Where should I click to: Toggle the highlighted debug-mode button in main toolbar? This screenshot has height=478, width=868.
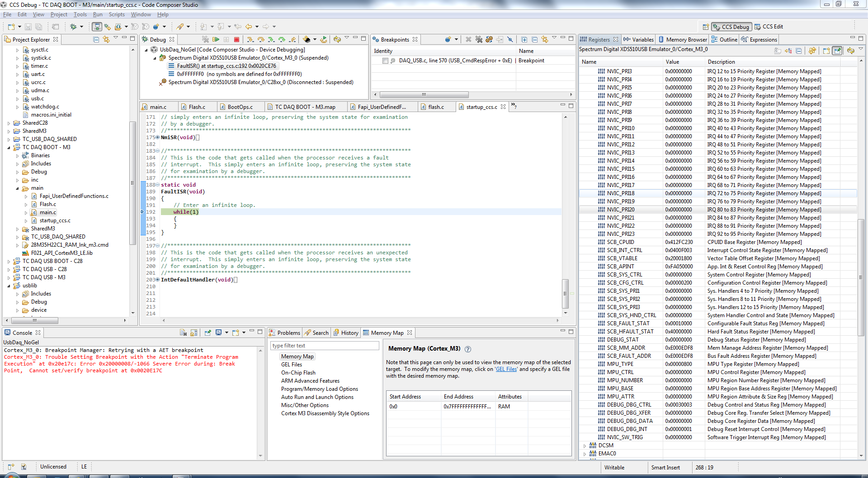(x=97, y=27)
